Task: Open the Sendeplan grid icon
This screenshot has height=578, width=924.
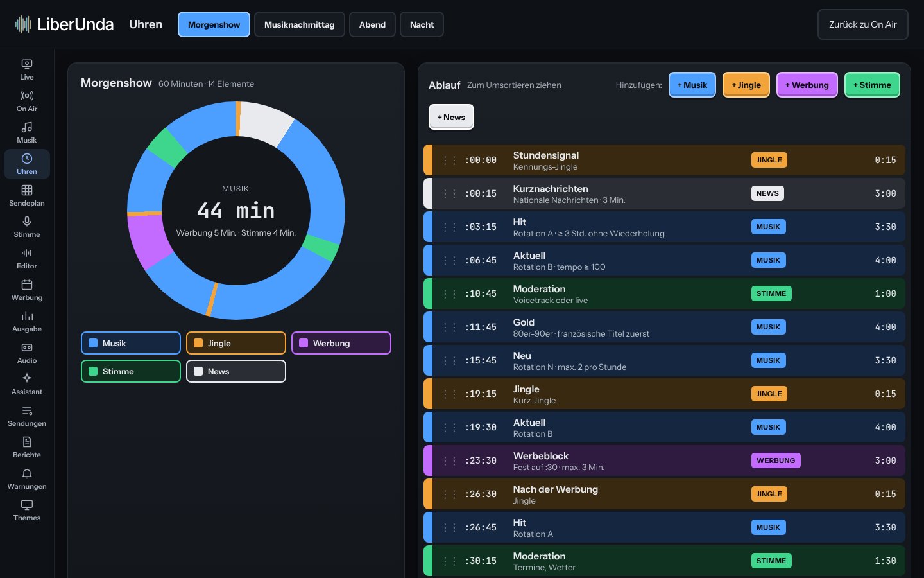Action: [x=27, y=189]
